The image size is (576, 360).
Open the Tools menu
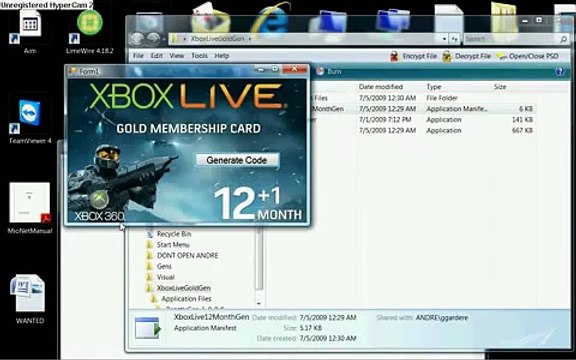pyautogui.click(x=199, y=56)
